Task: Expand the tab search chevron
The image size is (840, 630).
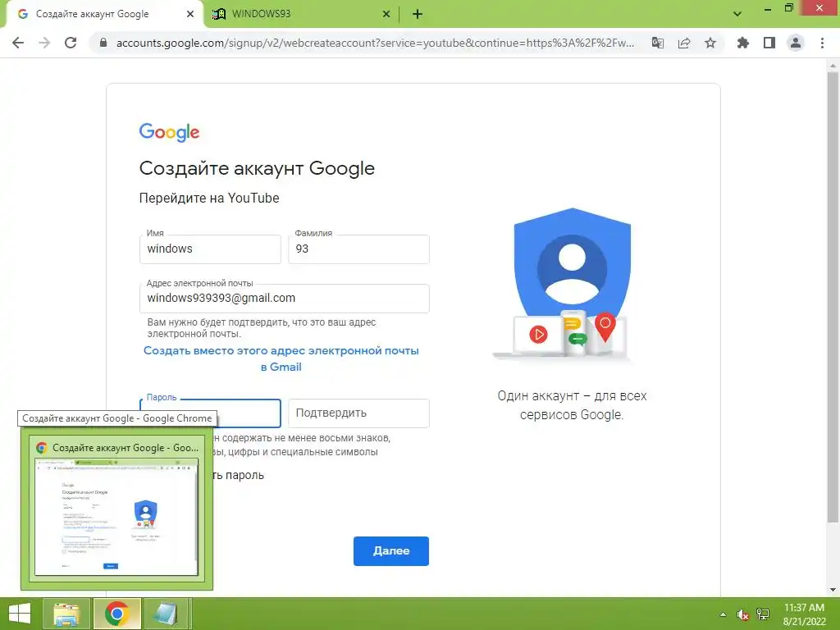Action: pyautogui.click(x=737, y=14)
